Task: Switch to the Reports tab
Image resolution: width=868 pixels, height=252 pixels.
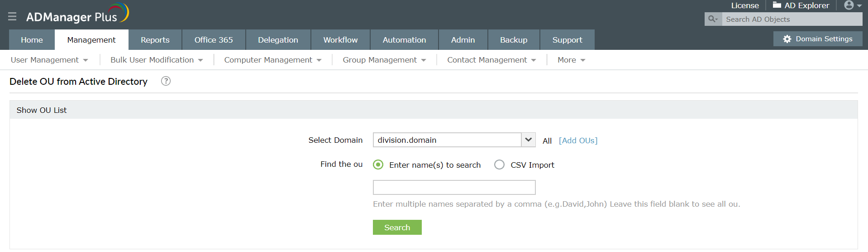Action: coord(155,40)
